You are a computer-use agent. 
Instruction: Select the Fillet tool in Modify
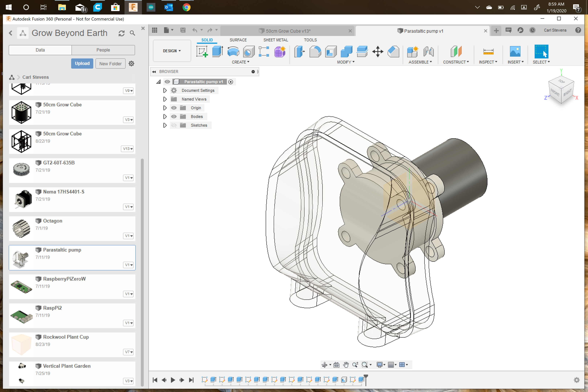[315, 52]
